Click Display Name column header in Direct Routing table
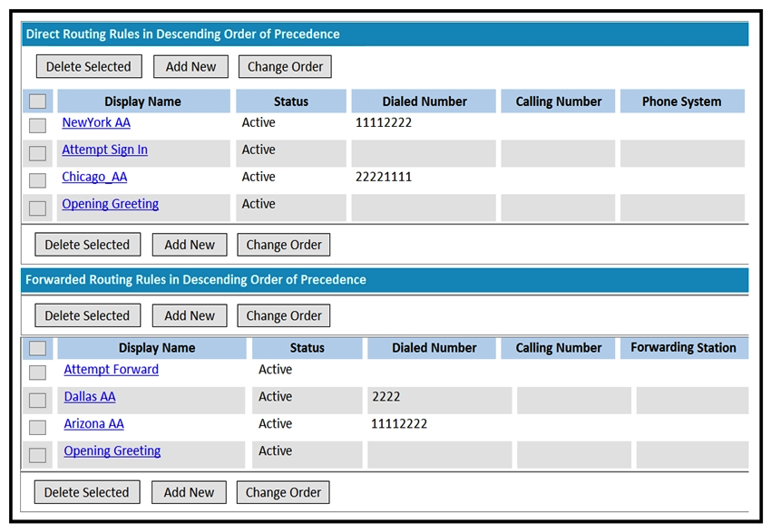 coord(143,102)
